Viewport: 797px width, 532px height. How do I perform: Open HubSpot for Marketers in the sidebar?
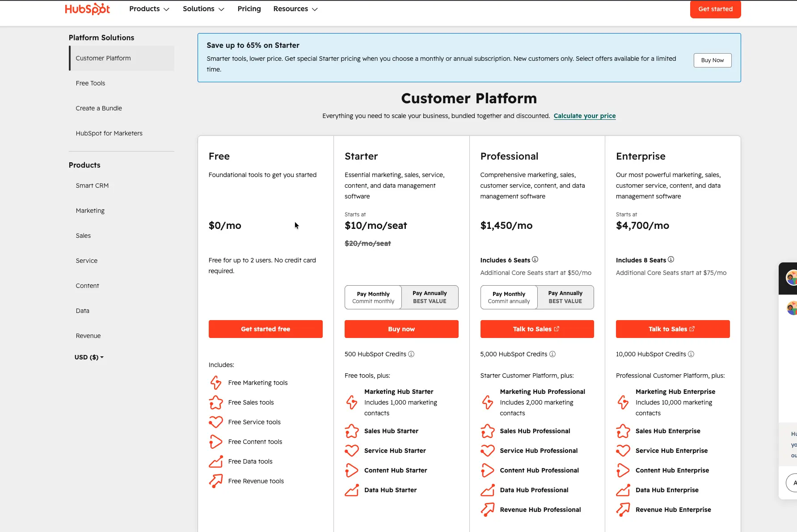pos(109,133)
